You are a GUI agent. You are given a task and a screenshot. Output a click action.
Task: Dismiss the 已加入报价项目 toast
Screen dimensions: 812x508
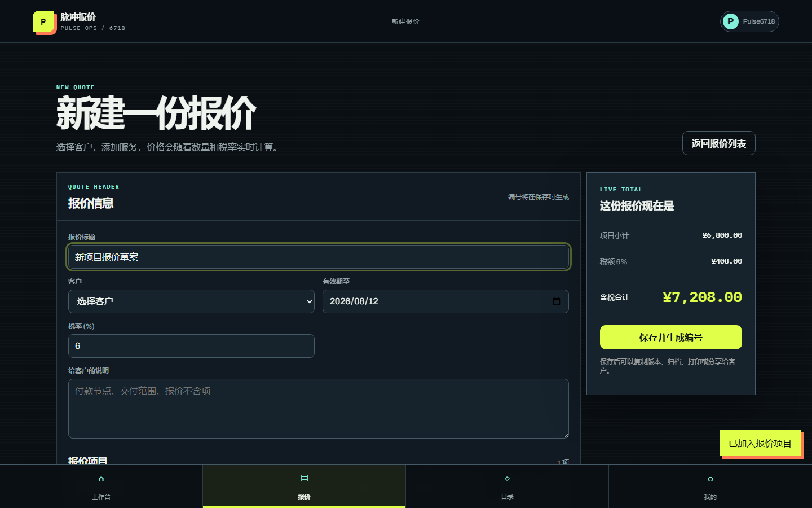[x=760, y=443]
